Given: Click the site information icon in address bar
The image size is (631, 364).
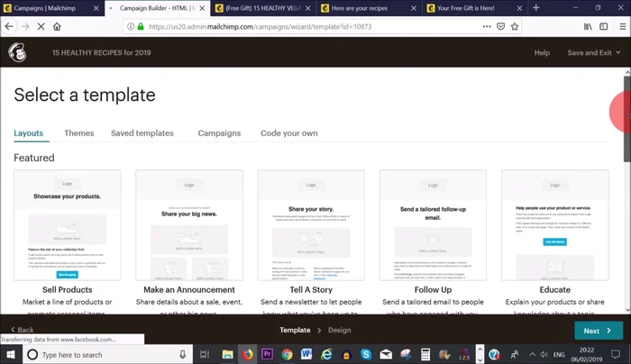Looking at the screenshot, I should 131,26.
